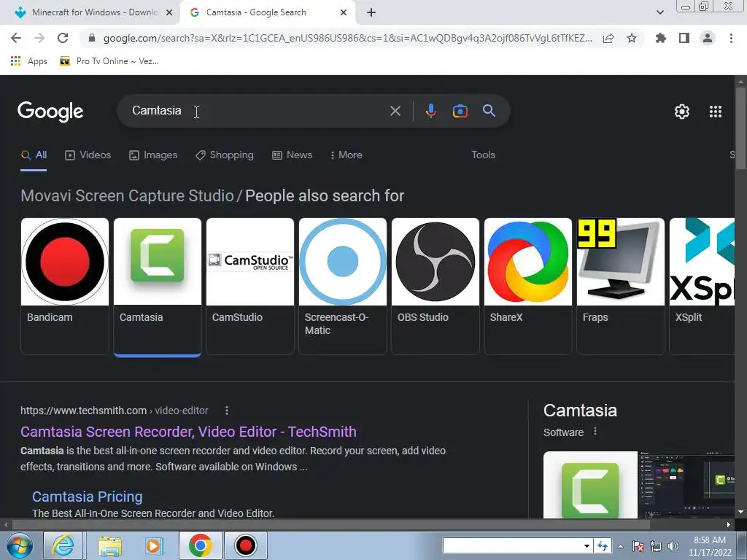Select the Fraps card

(x=620, y=286)
